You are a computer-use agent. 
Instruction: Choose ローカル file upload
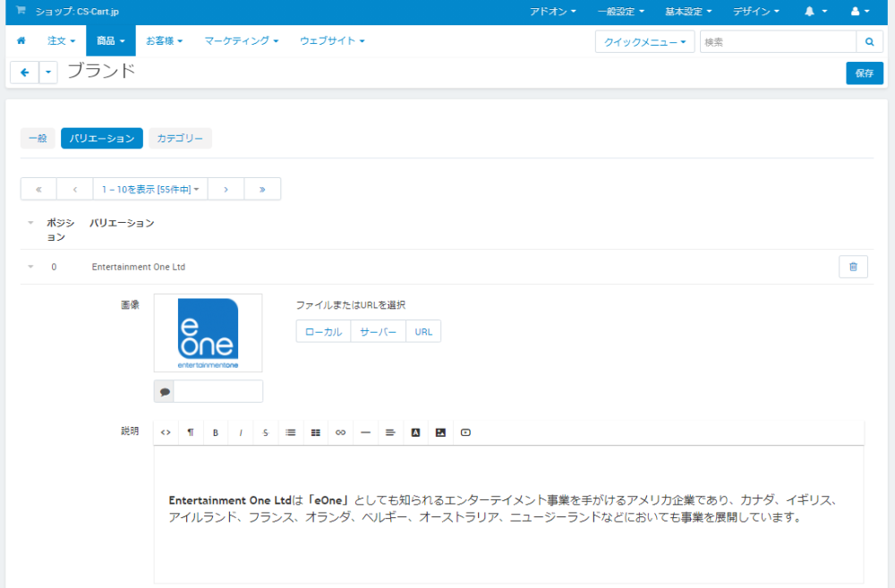click(x=324, y=332)
